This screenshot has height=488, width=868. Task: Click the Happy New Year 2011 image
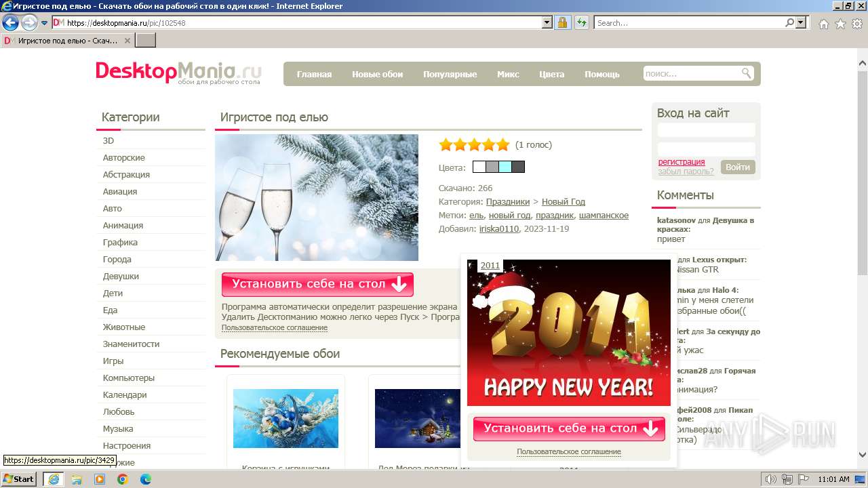click(569, 333)
